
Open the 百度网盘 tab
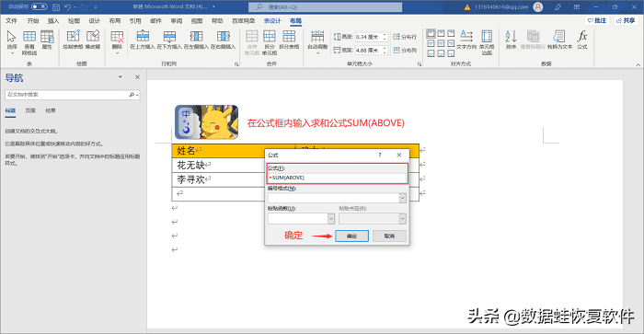pyautogui.click(x=243, y=20)
